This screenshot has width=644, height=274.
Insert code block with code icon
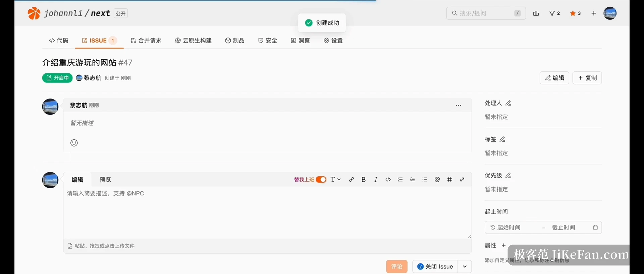pos(388,180)
